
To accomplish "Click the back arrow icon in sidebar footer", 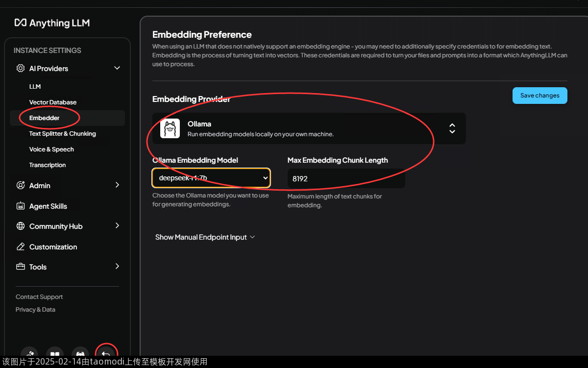I will coord(106,353).
